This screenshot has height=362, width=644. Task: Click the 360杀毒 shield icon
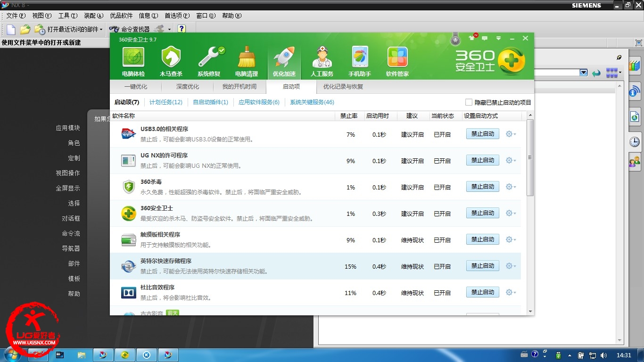point(128,187)
